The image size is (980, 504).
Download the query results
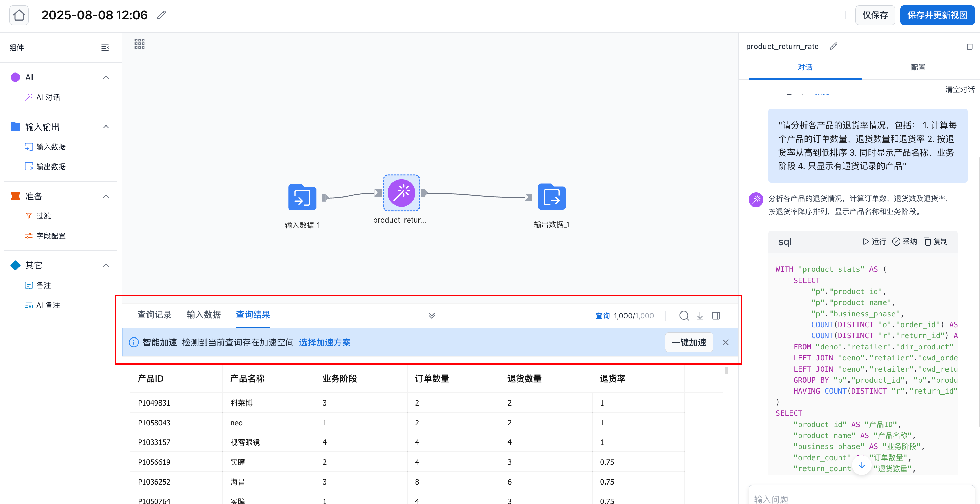[700, 316]
